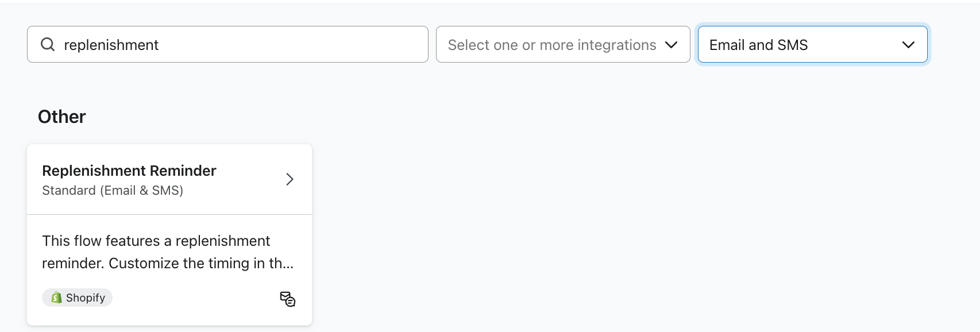Click the email and SMS channel icon
Screen dimensions: 980x332
tap(287, 299)
